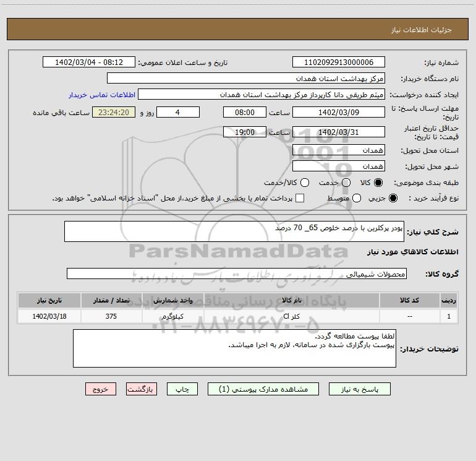Click the goods group field محصولات شیمیائی
476x461 pixels.
(237, 274)
